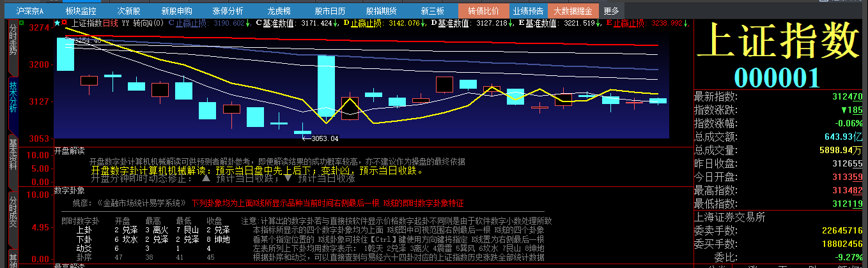Click the 收盘 column header
The width and height of the screenshot is (868, 268).
click(214, 220)
